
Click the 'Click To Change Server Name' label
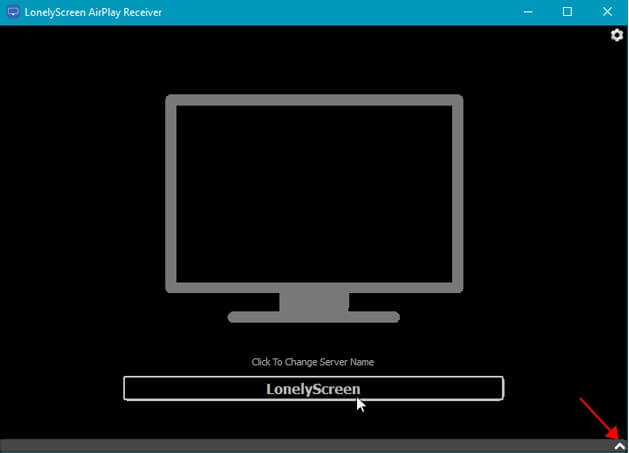313,362
